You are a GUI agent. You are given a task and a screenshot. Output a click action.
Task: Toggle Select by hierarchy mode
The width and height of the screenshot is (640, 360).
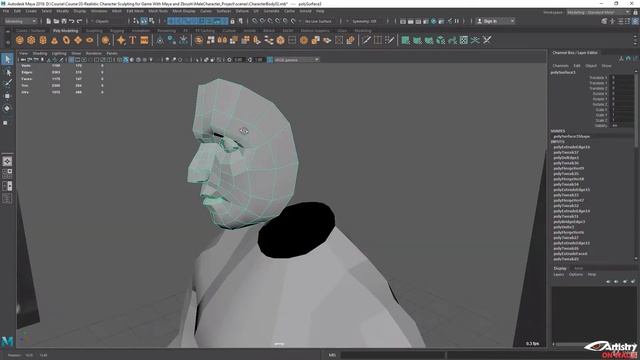point(136,21)
